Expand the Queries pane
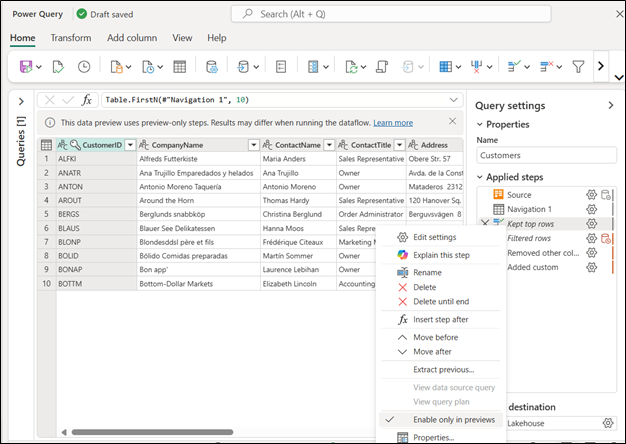Viewport: 626px width, 444px height. [22, 100]
